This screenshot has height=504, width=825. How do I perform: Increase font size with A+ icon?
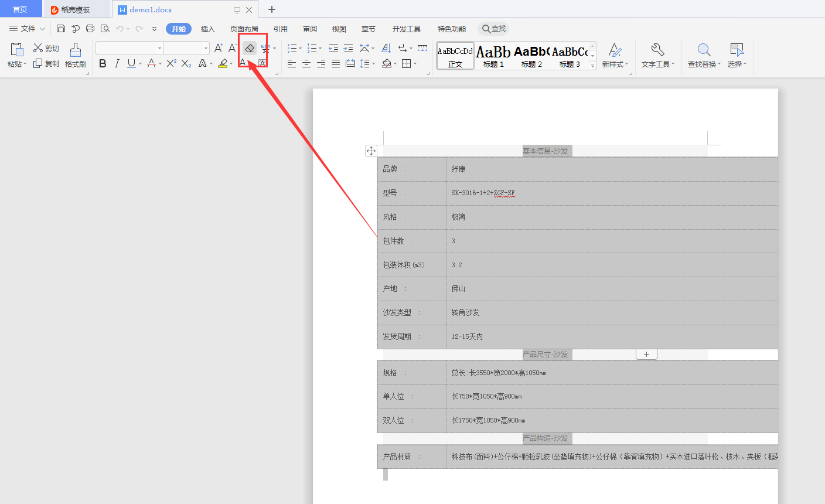[x=219, y=48]
